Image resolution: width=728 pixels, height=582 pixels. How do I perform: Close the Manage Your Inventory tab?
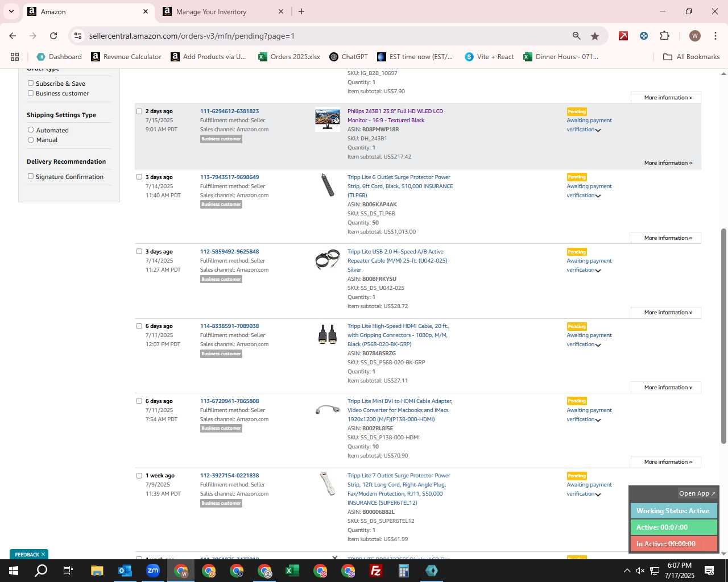(x=281, y=11)
